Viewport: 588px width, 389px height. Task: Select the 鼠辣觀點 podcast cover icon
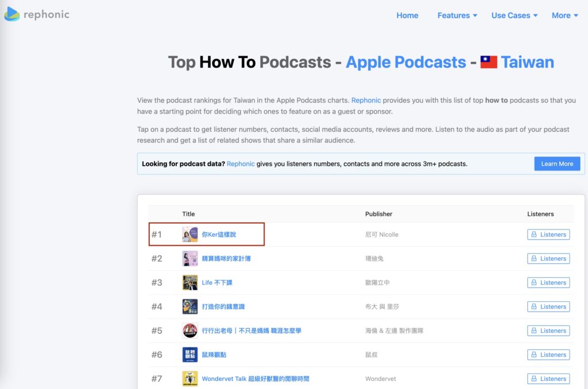(190, 355)
